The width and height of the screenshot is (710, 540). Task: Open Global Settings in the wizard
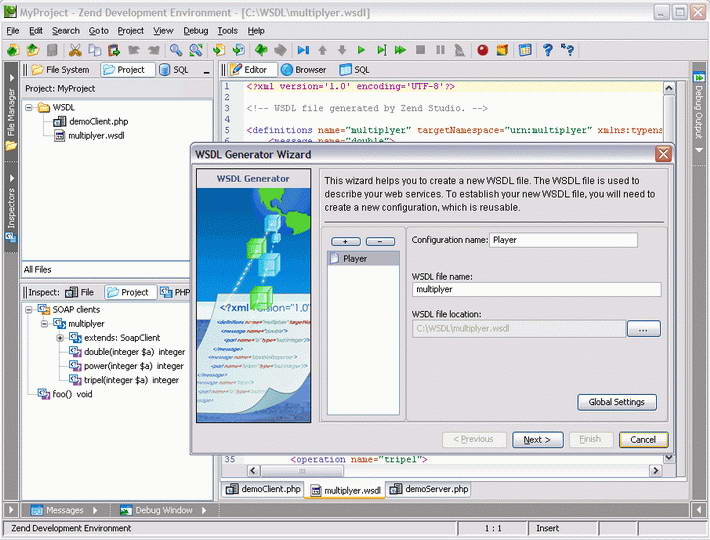(x=616, y=402)
